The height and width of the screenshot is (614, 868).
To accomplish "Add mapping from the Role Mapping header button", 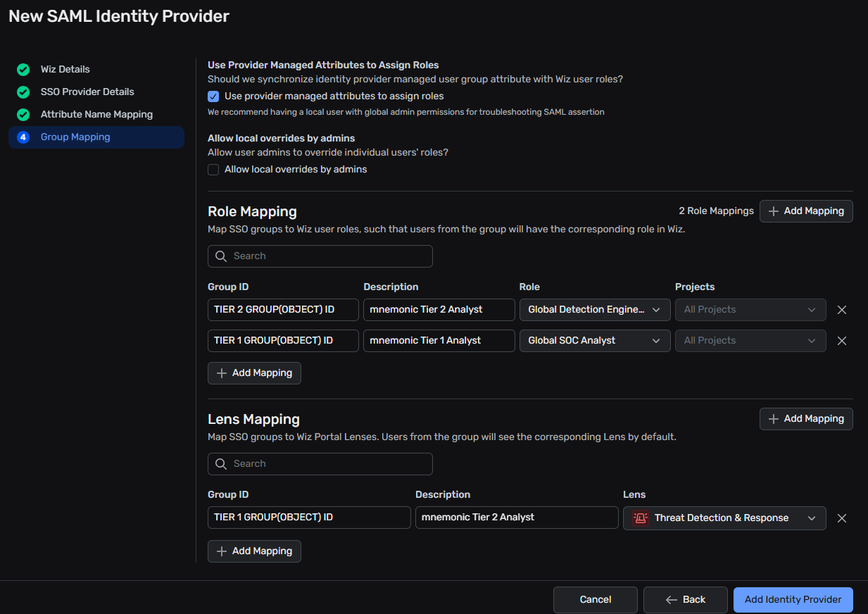I will pyautogui.click(x=805, y=211).
